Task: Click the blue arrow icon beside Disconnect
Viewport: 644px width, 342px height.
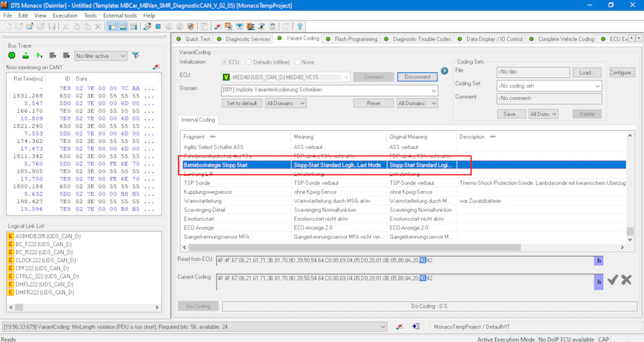Action: point(444,71)
